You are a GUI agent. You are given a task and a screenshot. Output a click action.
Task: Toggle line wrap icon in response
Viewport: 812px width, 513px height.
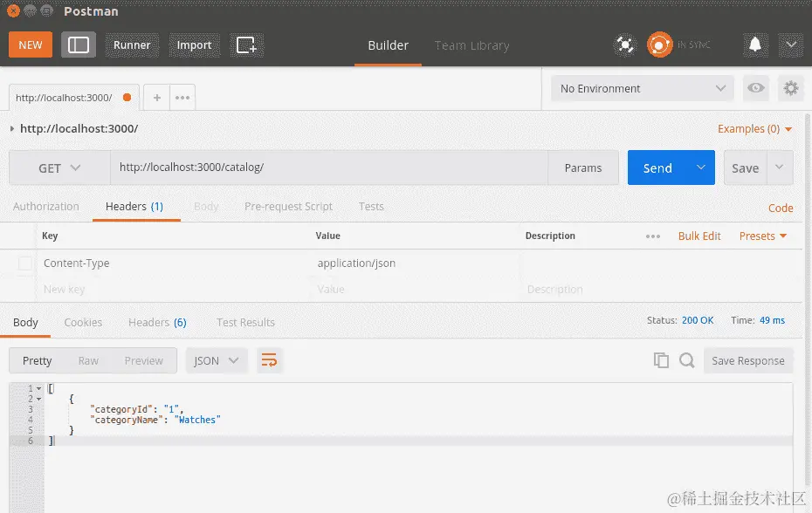click(269, 360)
